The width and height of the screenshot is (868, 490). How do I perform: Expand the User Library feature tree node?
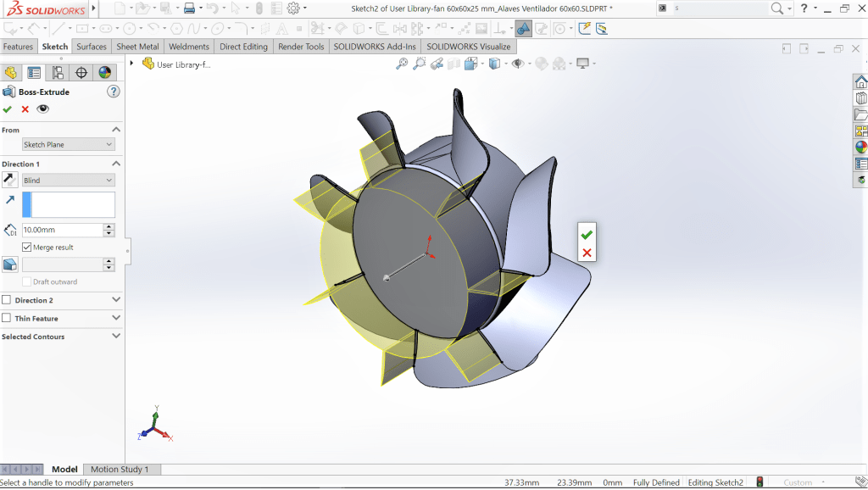pyautogui.click(x=133, y=64)
